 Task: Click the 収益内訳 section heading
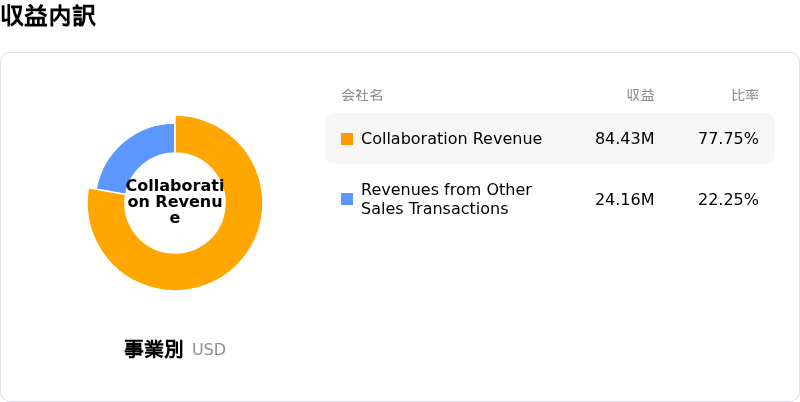click(x=48, y=16)
